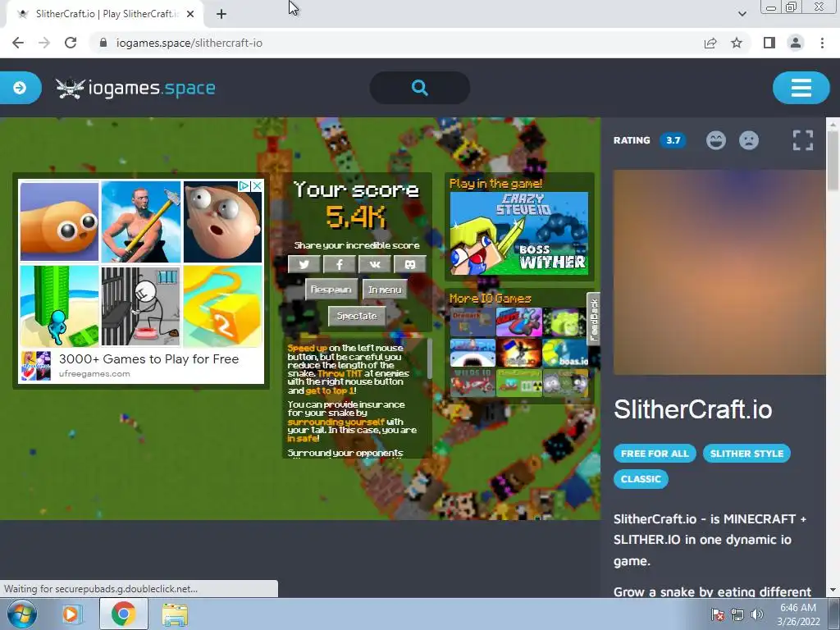Select the SlitherCraft.io browser tab
This screenshot has height=630, width=840.
[x=105, y=14]
